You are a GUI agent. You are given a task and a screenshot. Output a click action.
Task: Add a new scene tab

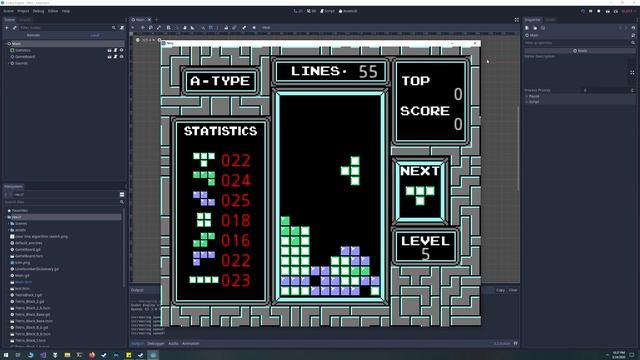coord(156,20)
